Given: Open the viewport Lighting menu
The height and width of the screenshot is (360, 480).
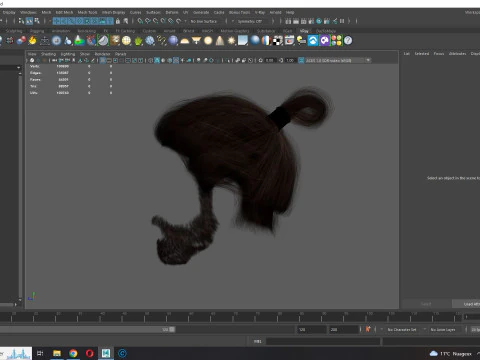Looking at the screenshot, I should [68, 54].
